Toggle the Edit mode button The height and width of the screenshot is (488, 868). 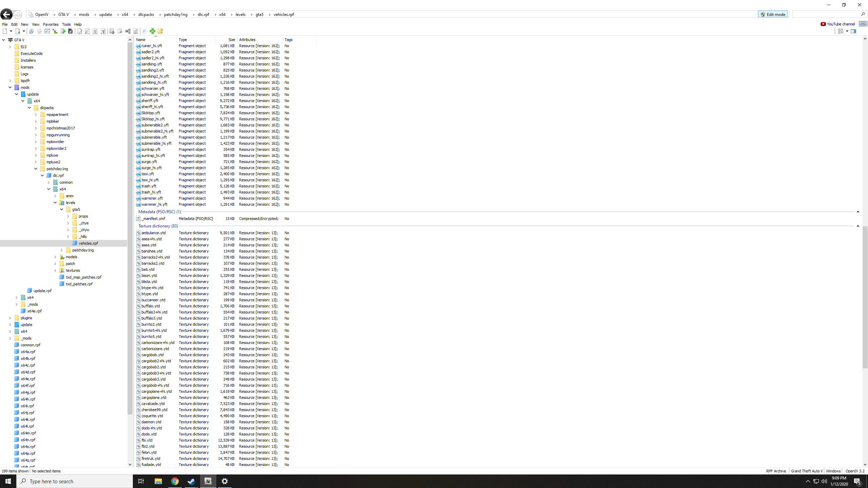point(773,14)
